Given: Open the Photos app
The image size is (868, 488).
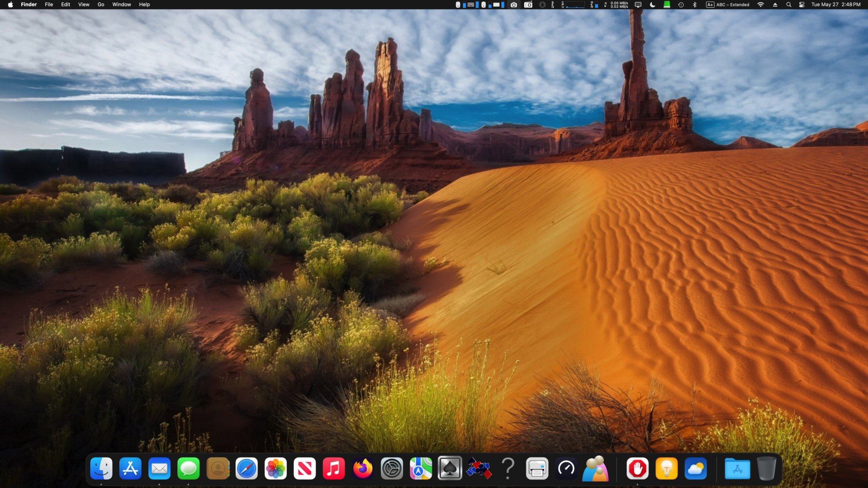Looking at the screenshot, I should (276, 468).
